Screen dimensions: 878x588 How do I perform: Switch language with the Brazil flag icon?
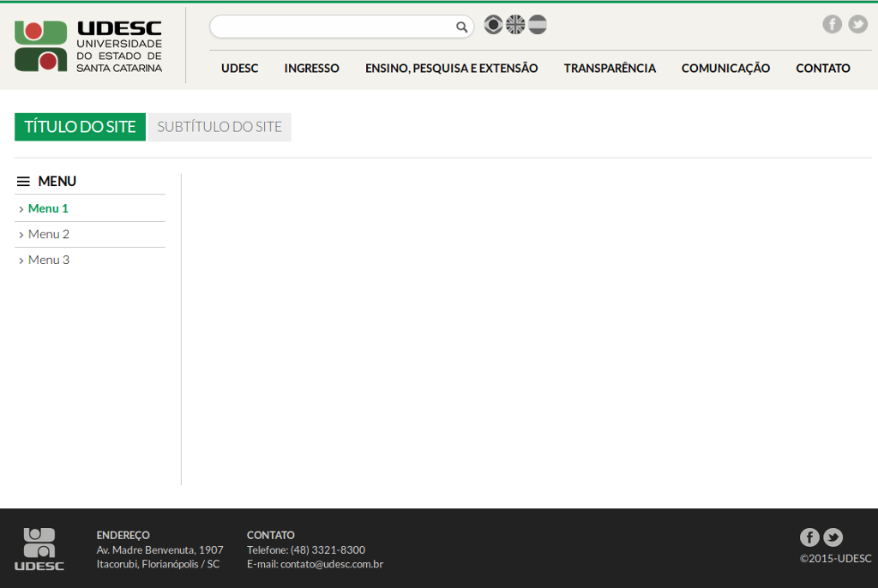tap(493, 25)
